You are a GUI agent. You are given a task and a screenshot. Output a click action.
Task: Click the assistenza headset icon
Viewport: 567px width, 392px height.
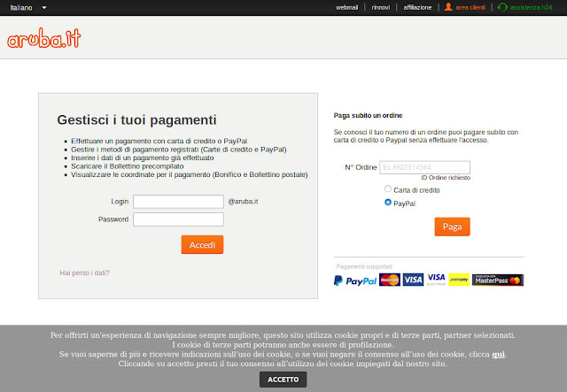(502, 7)
